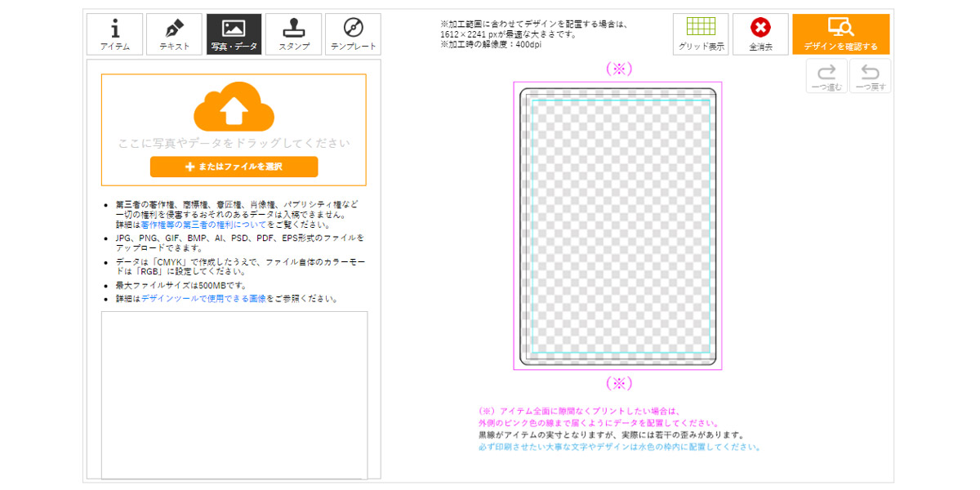Click デザインを確認する button
The image size is (980, 490).
(x=841, y=34)
